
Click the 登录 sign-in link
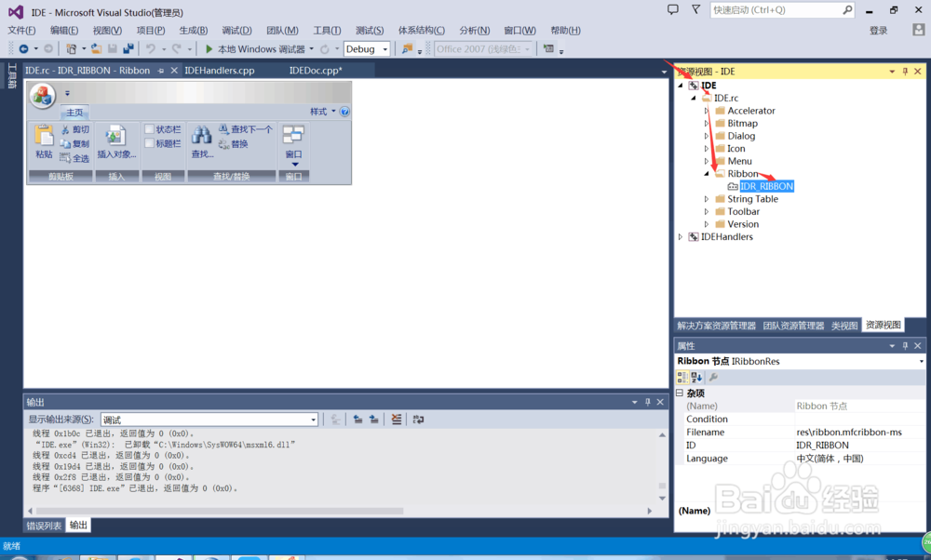click(x=879, y=30)
